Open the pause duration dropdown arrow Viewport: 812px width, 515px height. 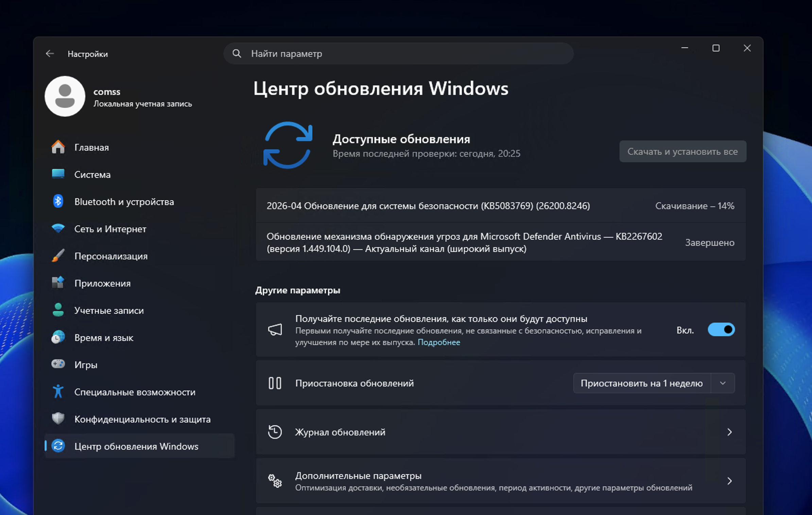pyautogui.click(x=723, y=383)
